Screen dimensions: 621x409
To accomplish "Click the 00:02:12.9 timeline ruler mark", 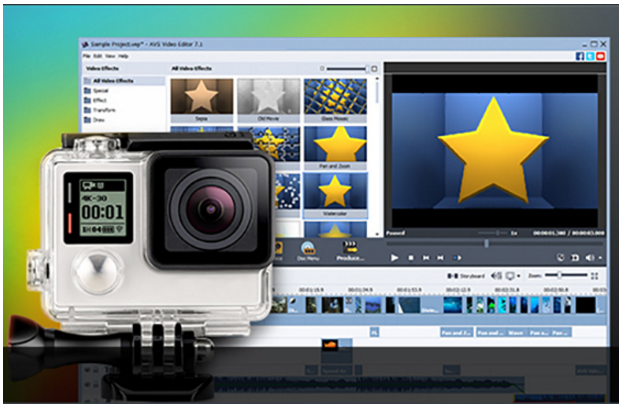I will [457, 290].
